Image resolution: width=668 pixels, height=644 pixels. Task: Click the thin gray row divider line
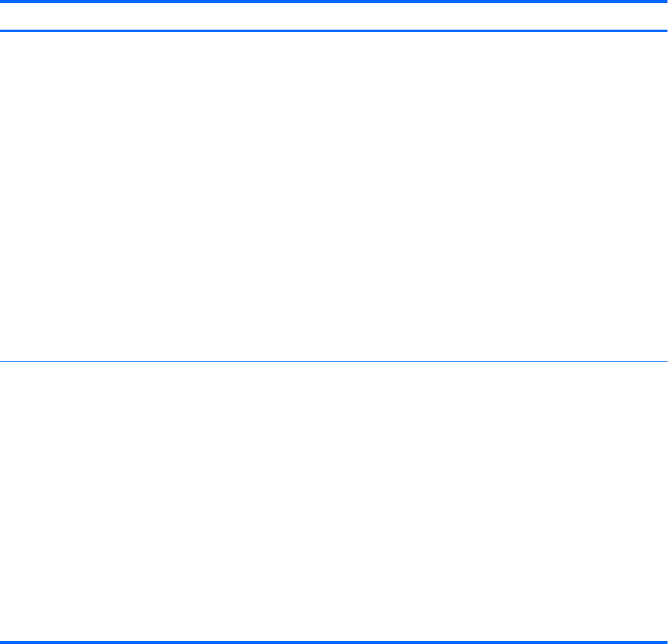coord(334,361)
